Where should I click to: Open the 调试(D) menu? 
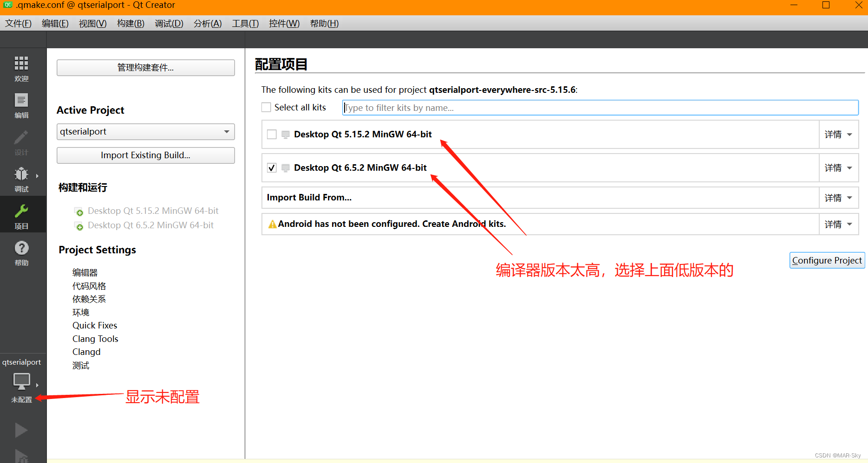pos(169,23)
